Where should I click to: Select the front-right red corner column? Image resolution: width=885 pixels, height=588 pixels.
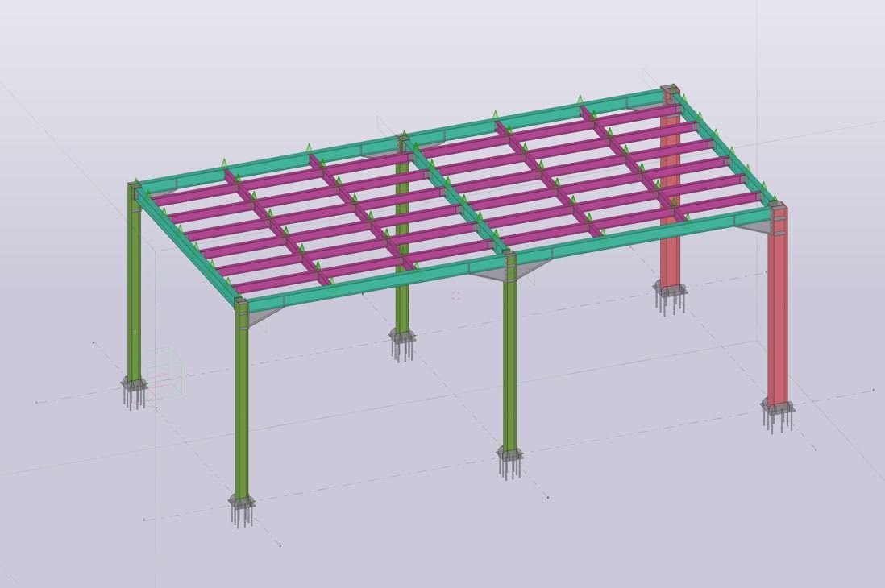pyautogui.click(x=777, y=304)
